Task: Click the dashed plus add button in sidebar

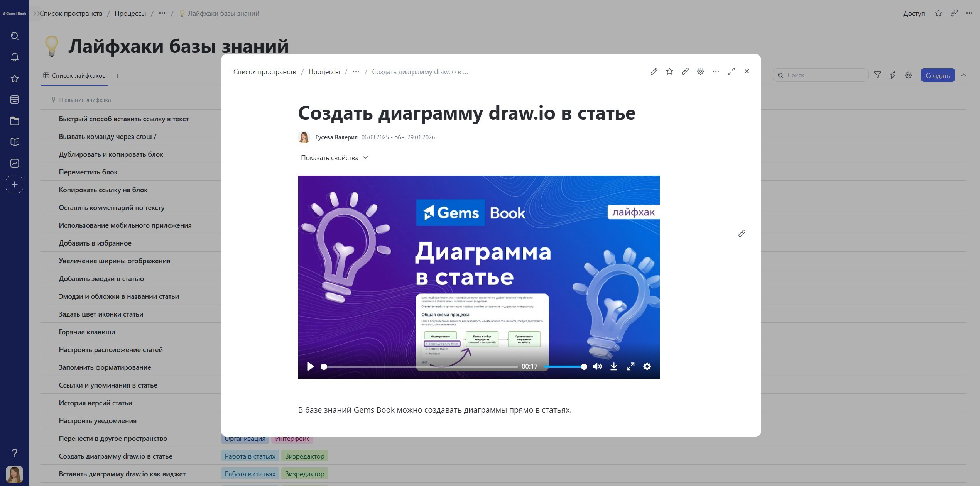Action: pyautogui.click(x=15, y=185)
